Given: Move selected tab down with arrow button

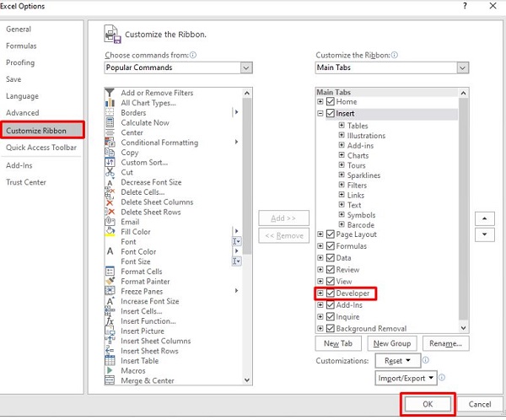Looking at the screenshot, I should pyautogui.click(x=484, y=234).
